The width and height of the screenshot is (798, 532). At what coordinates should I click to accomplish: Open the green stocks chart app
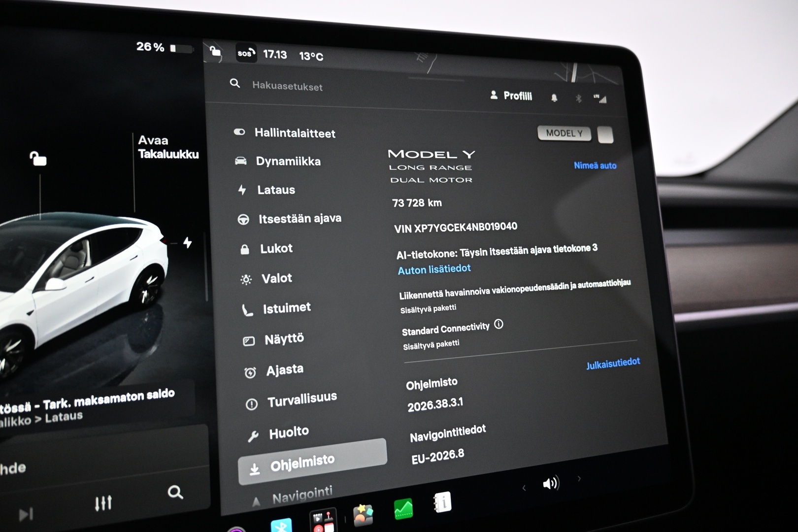403,509
